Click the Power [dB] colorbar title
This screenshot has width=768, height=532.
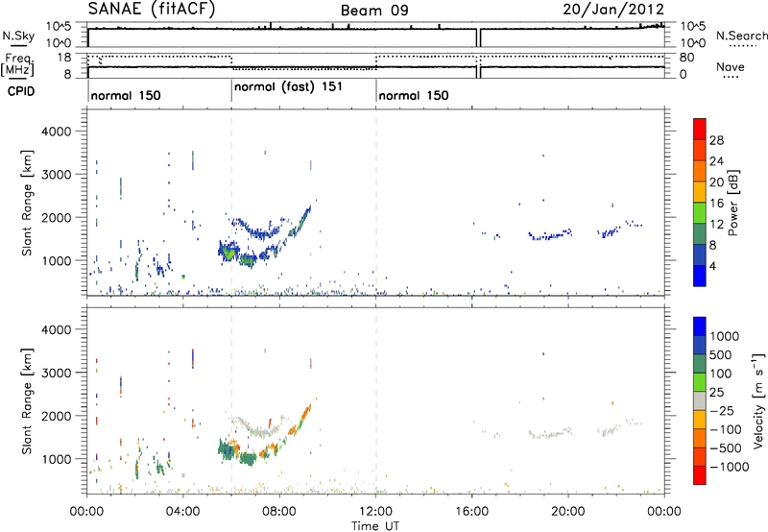click(x=732, y=203)
